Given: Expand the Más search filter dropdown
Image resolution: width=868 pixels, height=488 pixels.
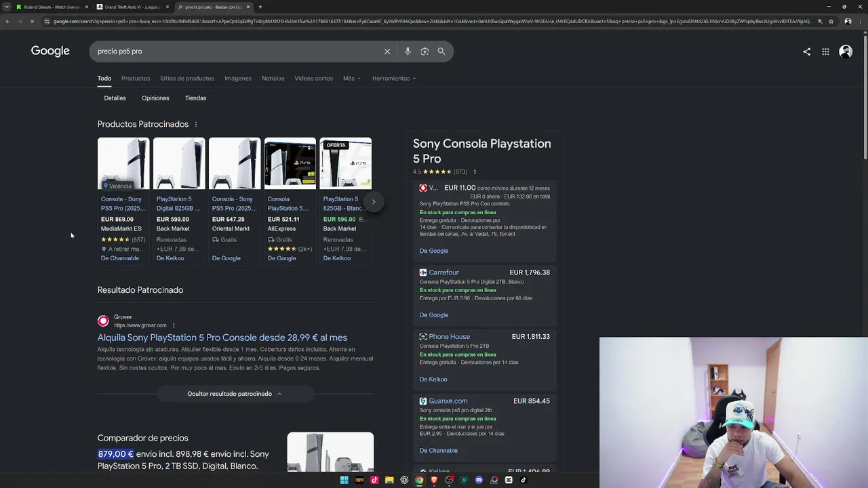Looking at the screenshot, I should click(351, 79).
